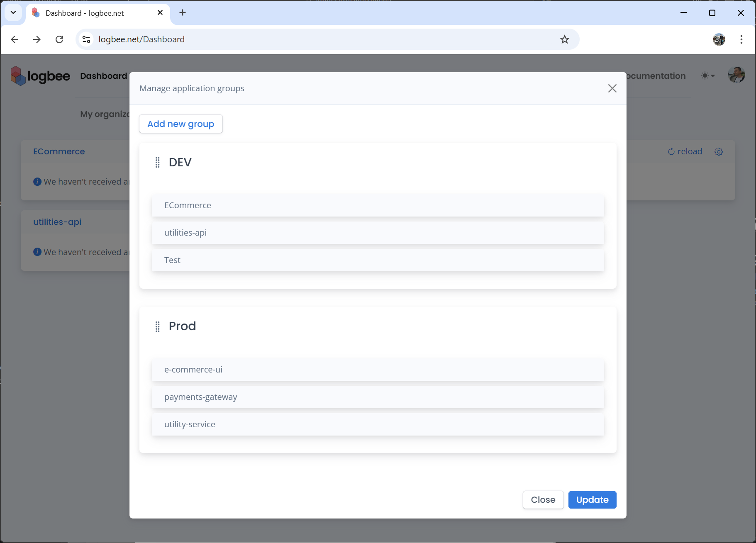Open settings gear on the ECommerce card
756x543 pixels.
pyautogui.click(x=719, y=151)
